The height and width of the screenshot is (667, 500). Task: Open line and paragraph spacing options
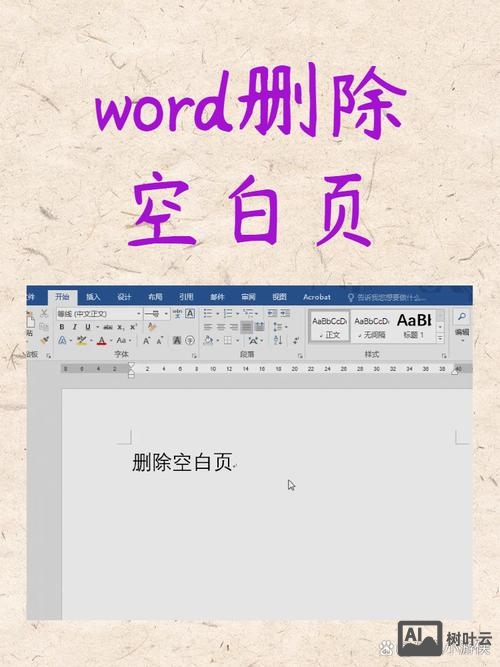point(278,327)
